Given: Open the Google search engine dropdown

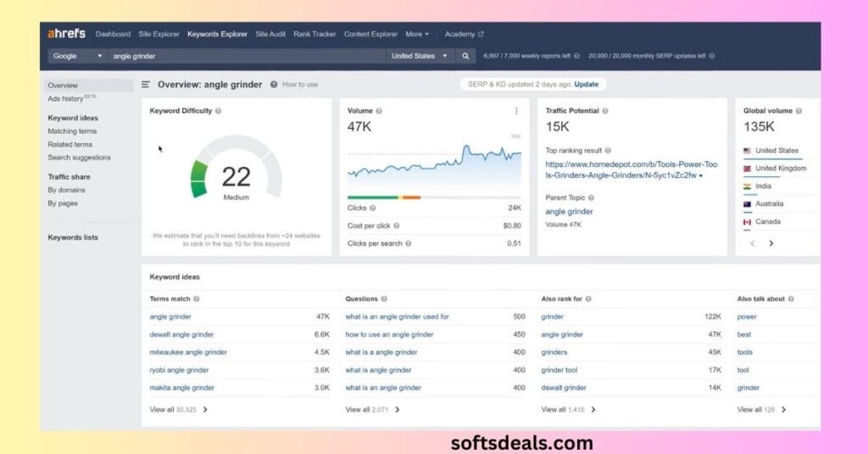Looking at the screenshot, I should 77,56.
